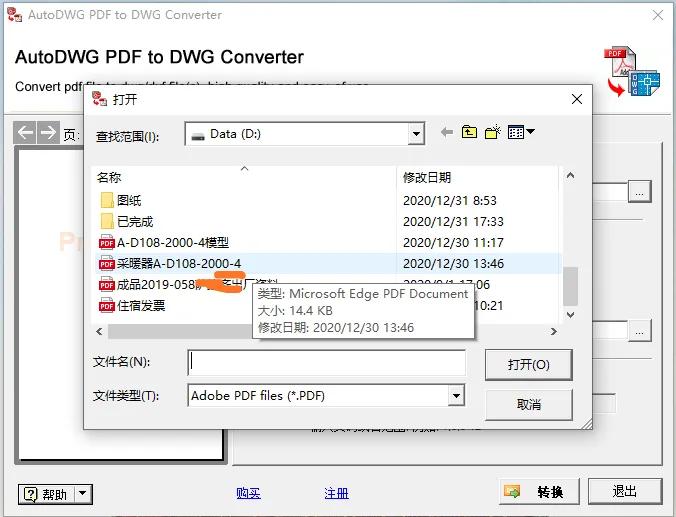This screenshot has width=676, height=517.
Task: Go up one folder level icon
Action: pyautogui.click(x=469, y=132)
